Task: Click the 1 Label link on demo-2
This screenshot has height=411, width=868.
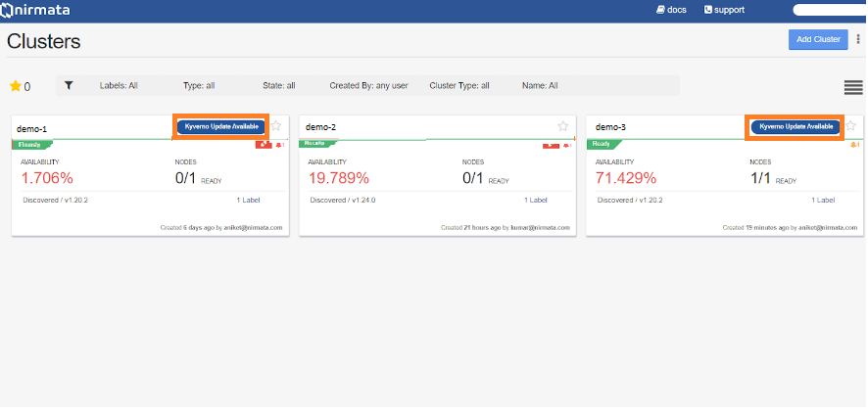Action: pos(536,201)
